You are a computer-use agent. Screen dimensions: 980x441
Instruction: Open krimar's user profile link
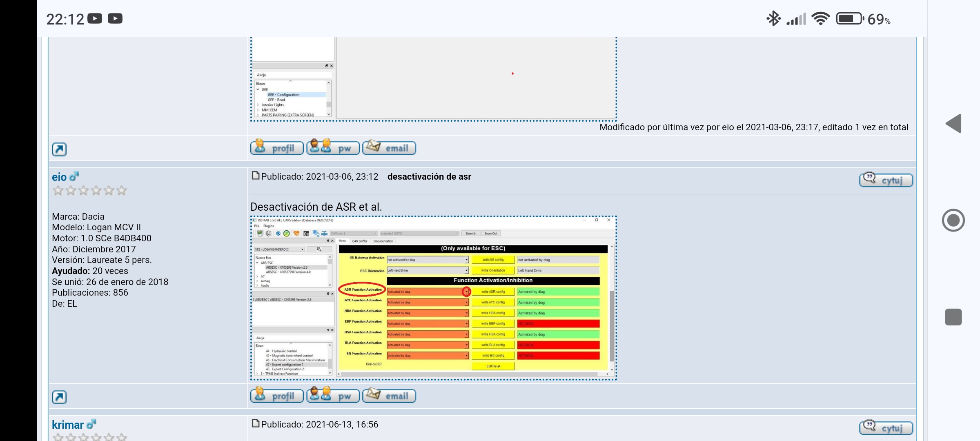coord(68,425)
